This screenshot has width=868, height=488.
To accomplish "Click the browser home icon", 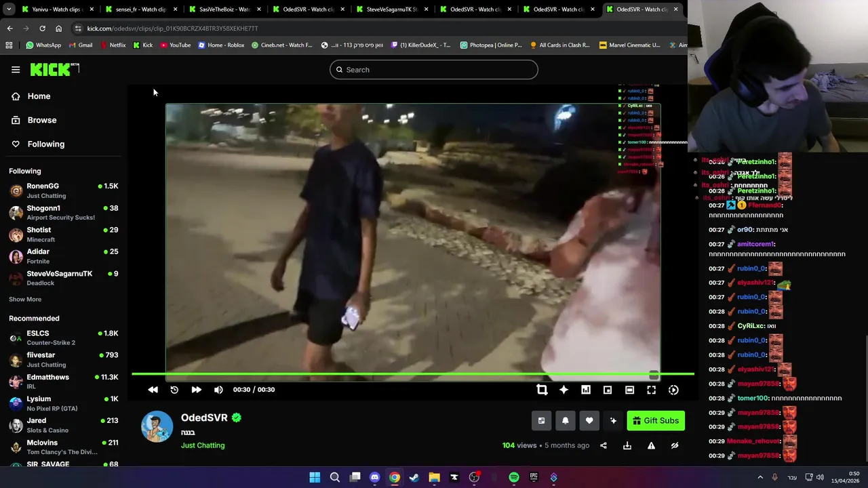I will click(58, 28).
